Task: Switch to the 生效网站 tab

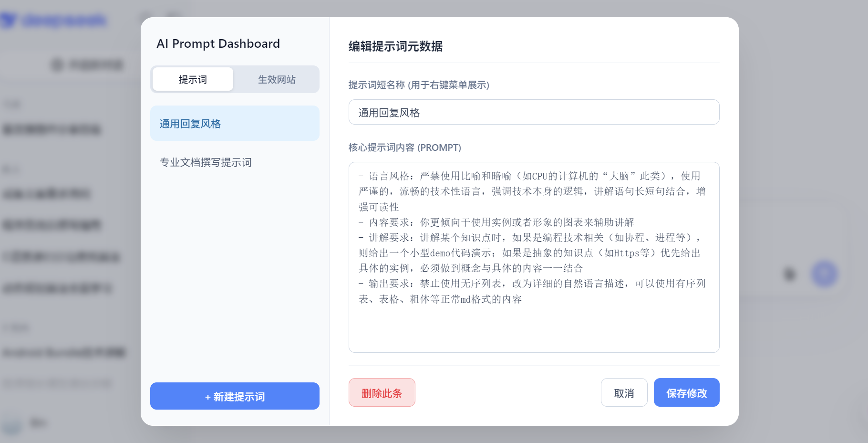Action: click(x=277, y=79)
